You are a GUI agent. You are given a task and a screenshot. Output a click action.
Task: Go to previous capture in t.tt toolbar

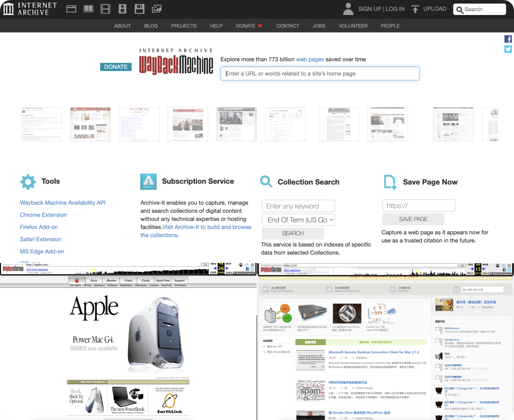[x=472, y=269]
